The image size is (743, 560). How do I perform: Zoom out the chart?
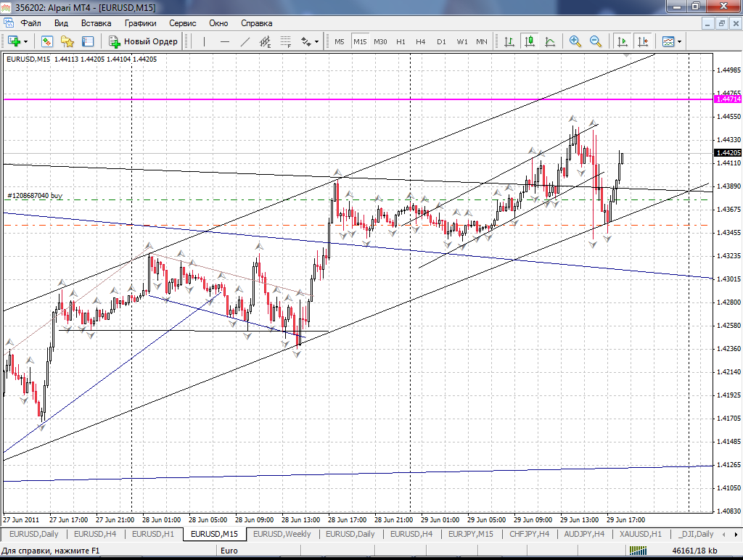click(x=596, y=41)
